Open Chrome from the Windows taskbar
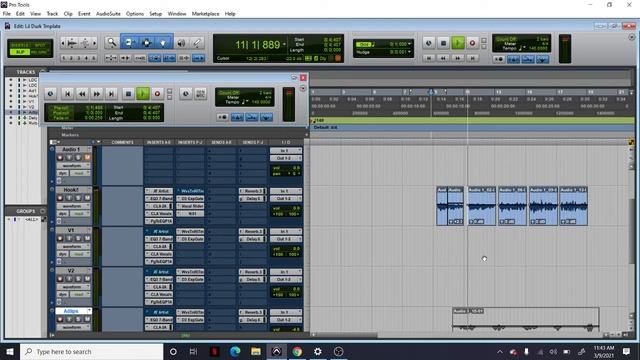This screenshot has height=360, width=640. pyautogui.click(x=297, y=351)
